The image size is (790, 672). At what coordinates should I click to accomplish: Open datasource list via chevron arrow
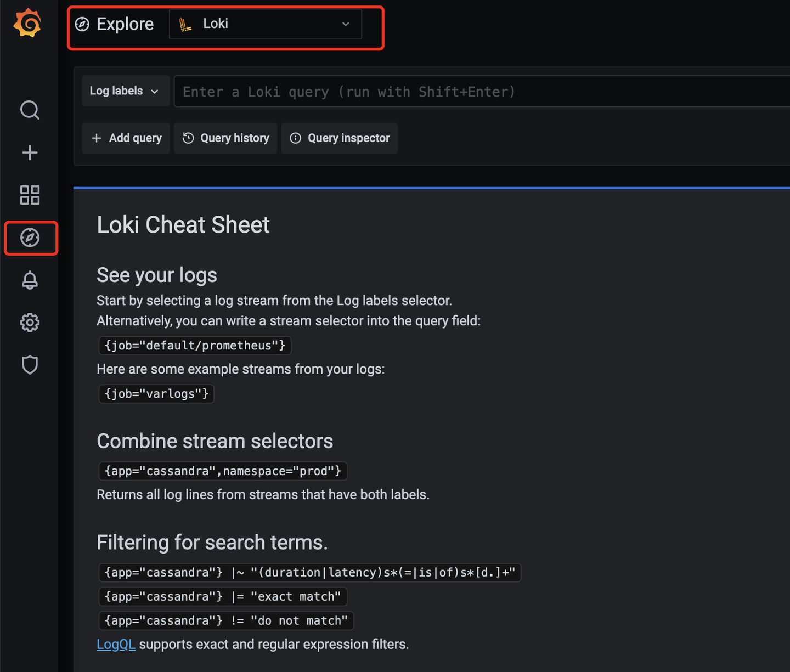(346, 24)
